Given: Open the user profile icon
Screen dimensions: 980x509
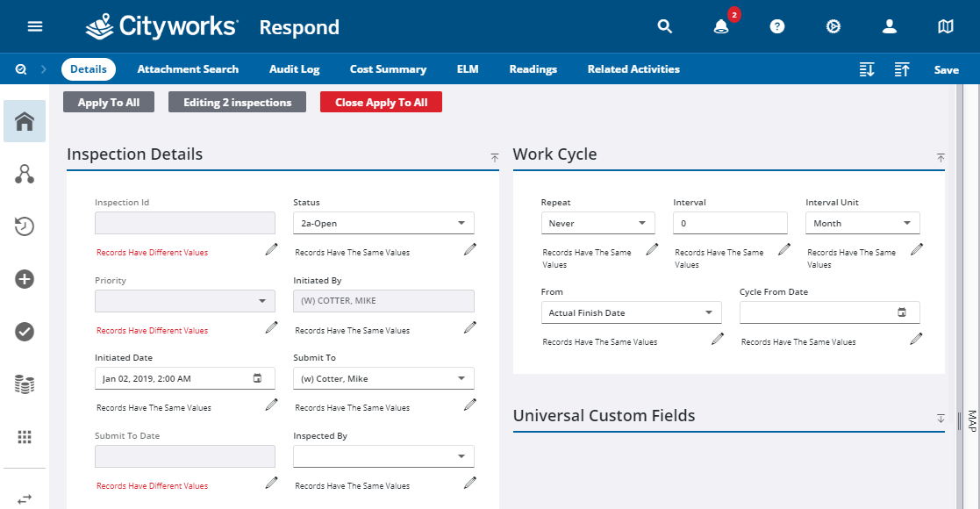Looking at the screenshot, I should point(890,26).
